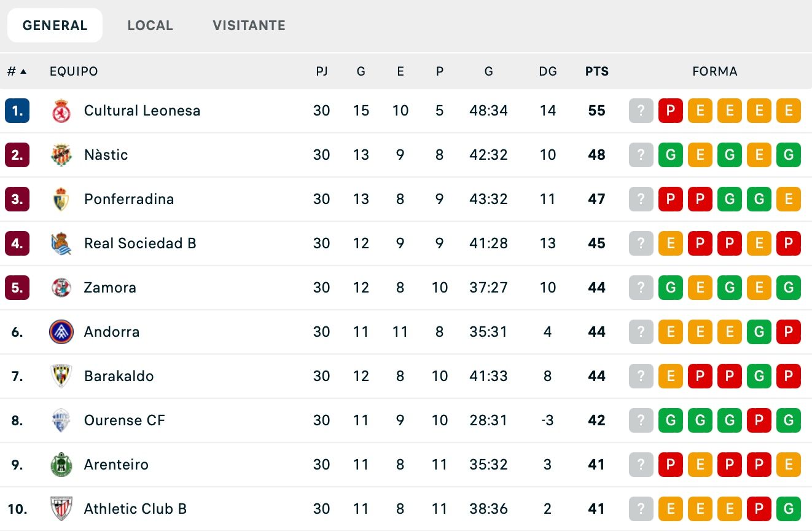Open the Cultural Leonesa team page

coord(141,111)
